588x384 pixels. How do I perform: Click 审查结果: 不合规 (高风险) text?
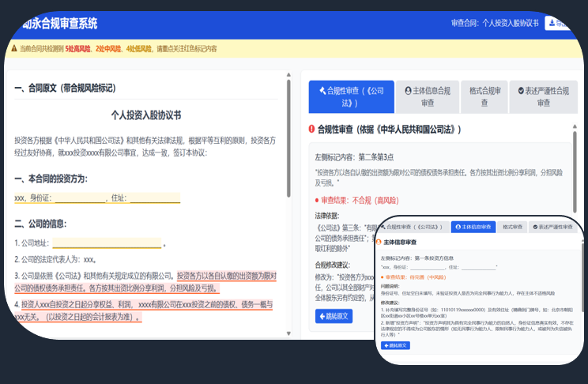360,200
